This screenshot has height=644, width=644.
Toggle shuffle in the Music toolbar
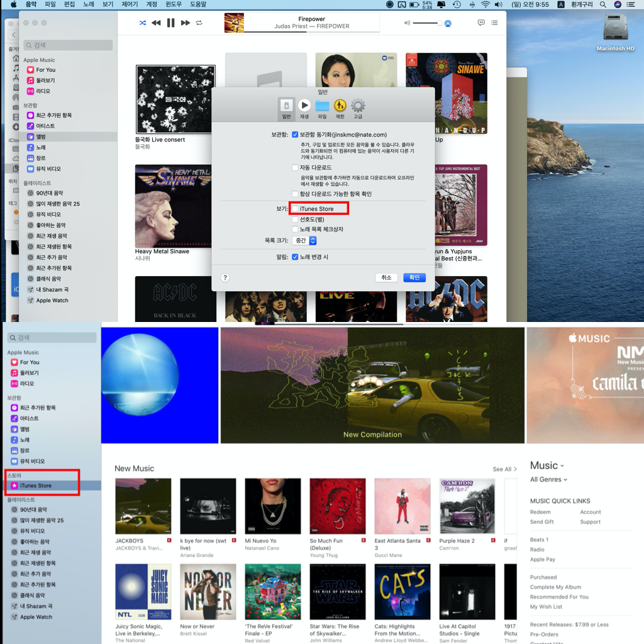(143, 23)
